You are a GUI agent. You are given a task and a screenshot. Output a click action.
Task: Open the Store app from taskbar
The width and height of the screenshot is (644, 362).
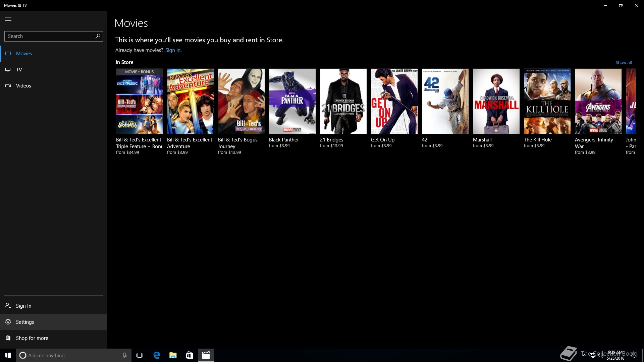[x=190, y=355]
